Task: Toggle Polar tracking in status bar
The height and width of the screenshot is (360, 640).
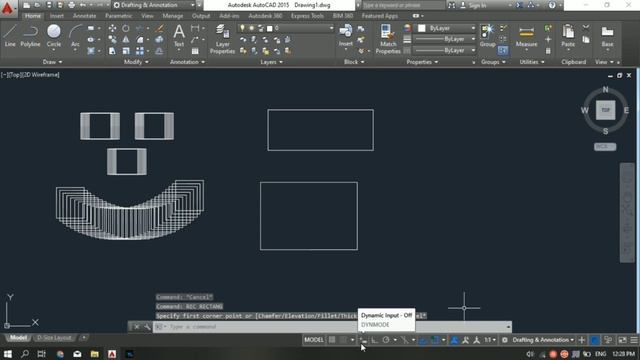Action: click(386, 340)
